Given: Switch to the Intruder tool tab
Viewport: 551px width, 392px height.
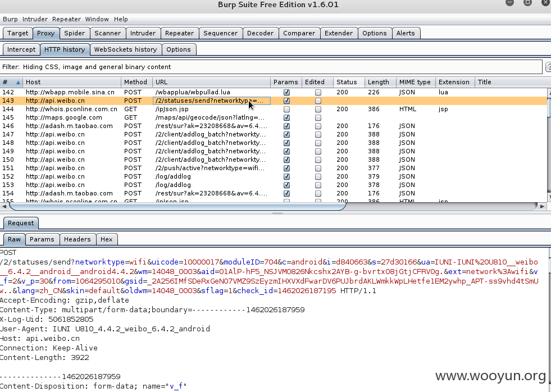Looking at the screenshot, I should [143, 33].
